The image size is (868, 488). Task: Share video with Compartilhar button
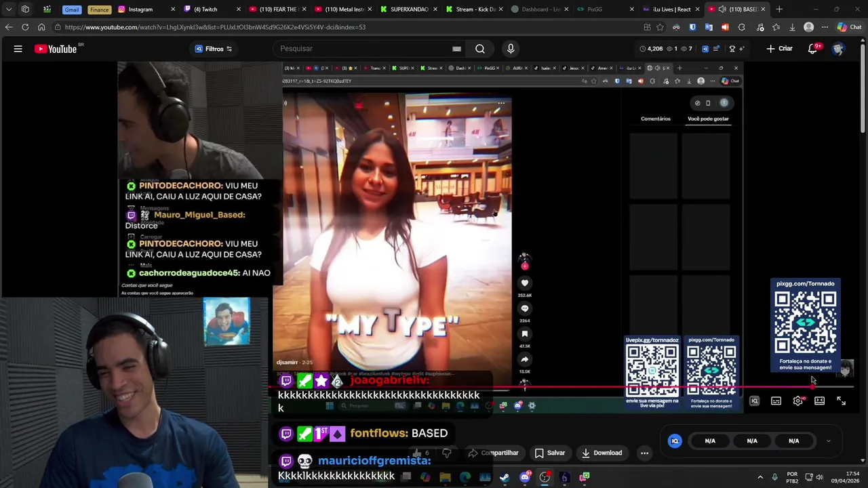pos(494,453)
